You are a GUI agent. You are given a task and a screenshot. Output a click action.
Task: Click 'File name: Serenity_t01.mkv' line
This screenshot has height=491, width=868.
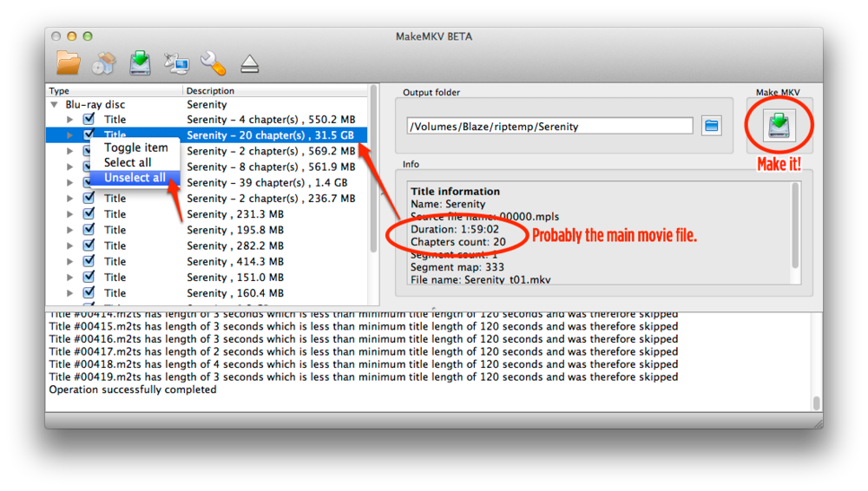[481, 279]
